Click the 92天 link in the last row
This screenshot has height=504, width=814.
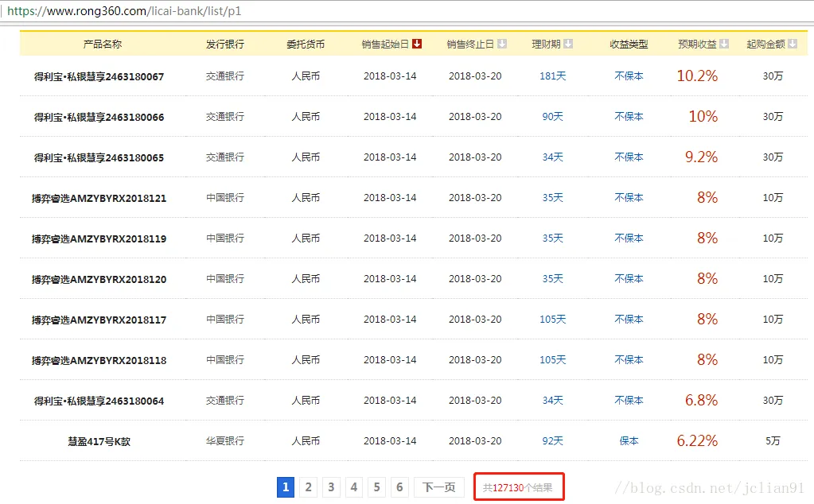click(551, 440)
